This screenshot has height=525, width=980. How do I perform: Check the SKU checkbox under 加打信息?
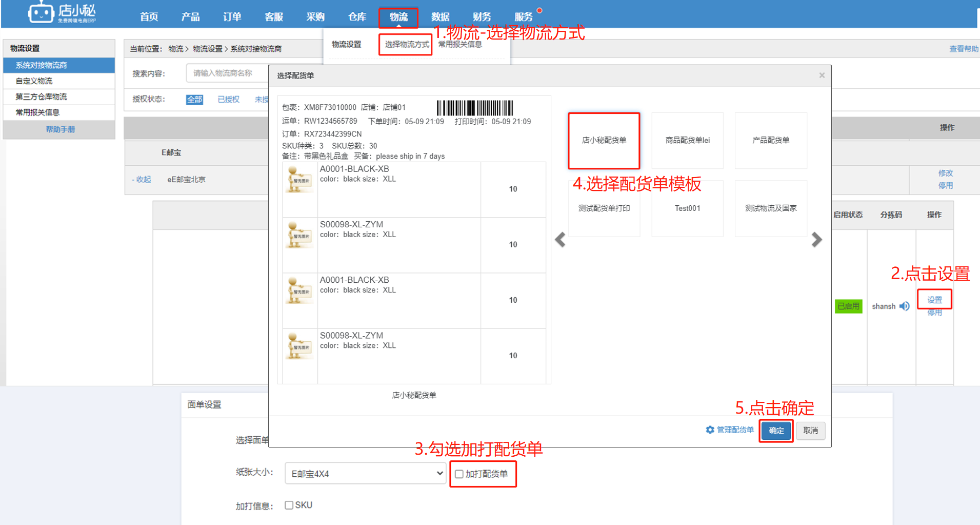pyautogui.click(x=289, y=505)
